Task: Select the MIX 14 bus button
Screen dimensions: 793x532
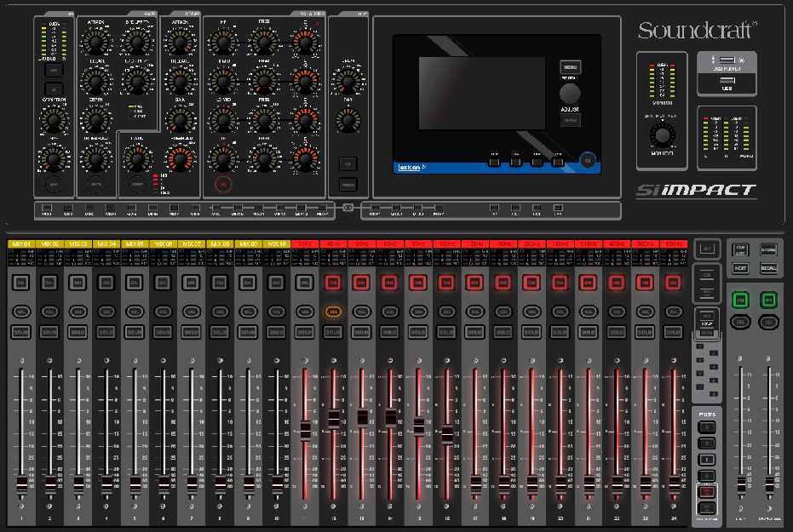Action: point(323,208)
